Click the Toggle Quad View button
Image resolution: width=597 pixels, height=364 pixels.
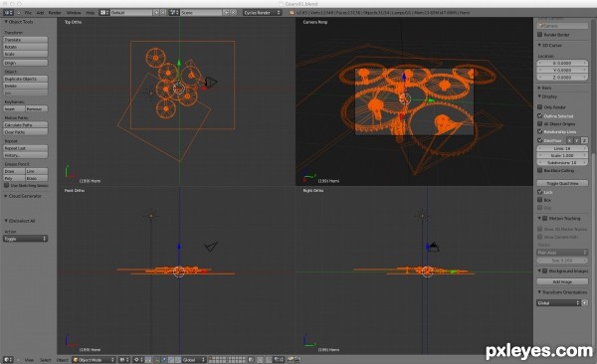pos(562,183)
